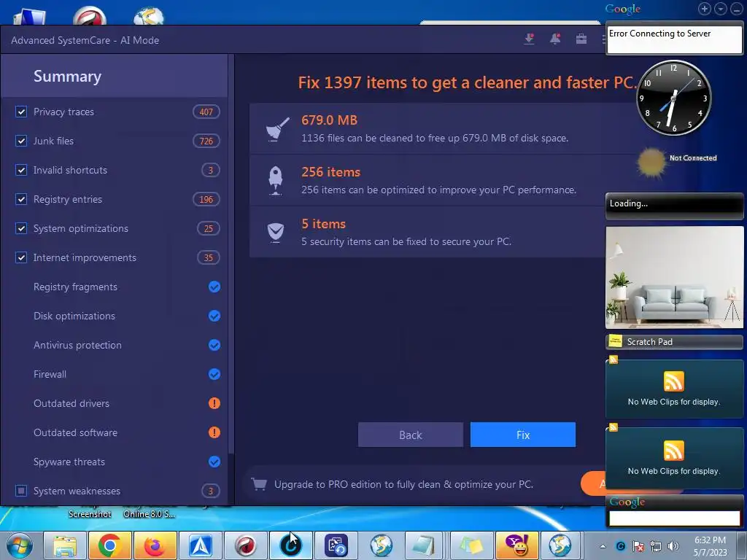Click the download update icon in title bar
This screenshot has height=560, width=747.
tap(529, 39)
